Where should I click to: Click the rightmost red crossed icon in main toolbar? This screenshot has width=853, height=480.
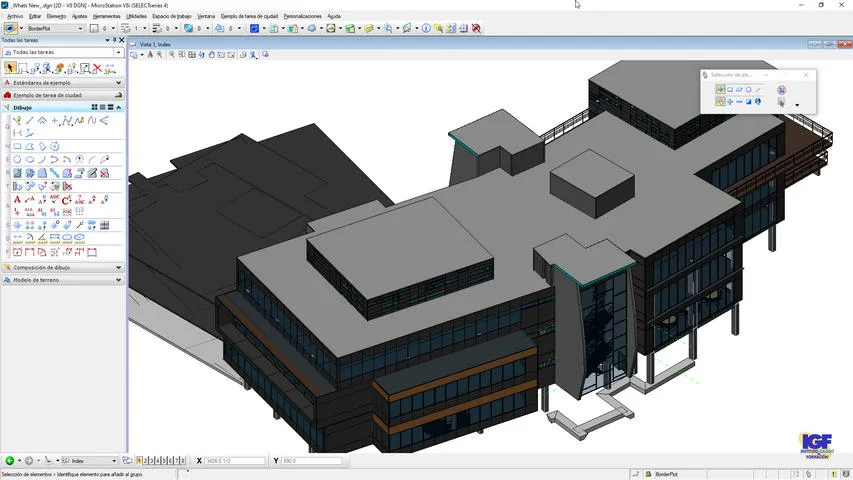pyautogui.click(x=477, y=28)
